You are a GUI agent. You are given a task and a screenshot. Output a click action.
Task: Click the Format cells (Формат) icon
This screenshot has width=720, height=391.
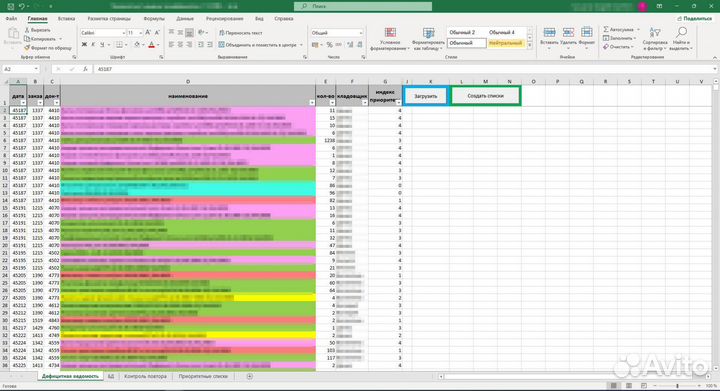[x=586, y=33]
